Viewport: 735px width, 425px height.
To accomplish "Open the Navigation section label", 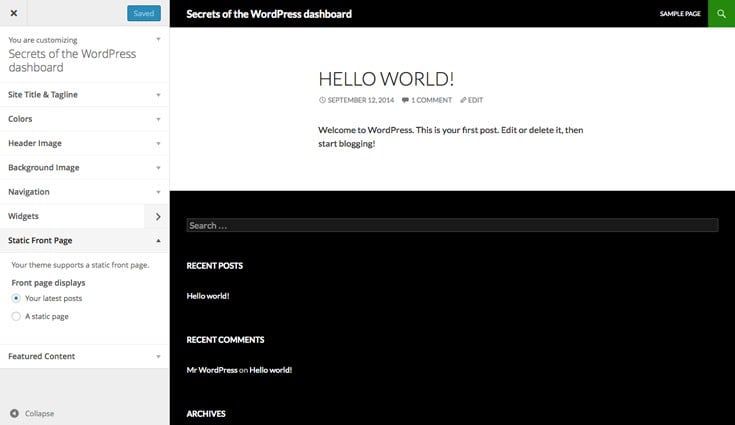I will point(29,192).
